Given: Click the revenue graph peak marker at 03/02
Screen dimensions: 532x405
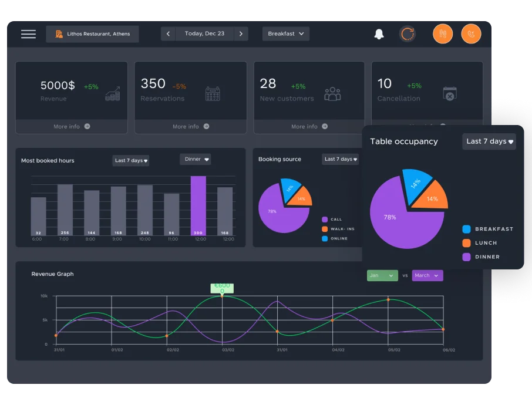Looking at the screenshot, I should [222, 296].
